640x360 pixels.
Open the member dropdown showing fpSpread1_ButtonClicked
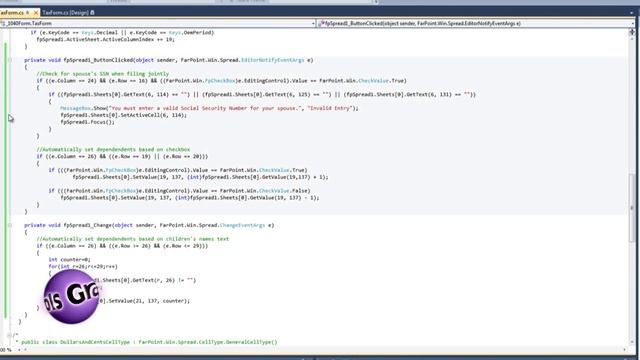point(476,24)
